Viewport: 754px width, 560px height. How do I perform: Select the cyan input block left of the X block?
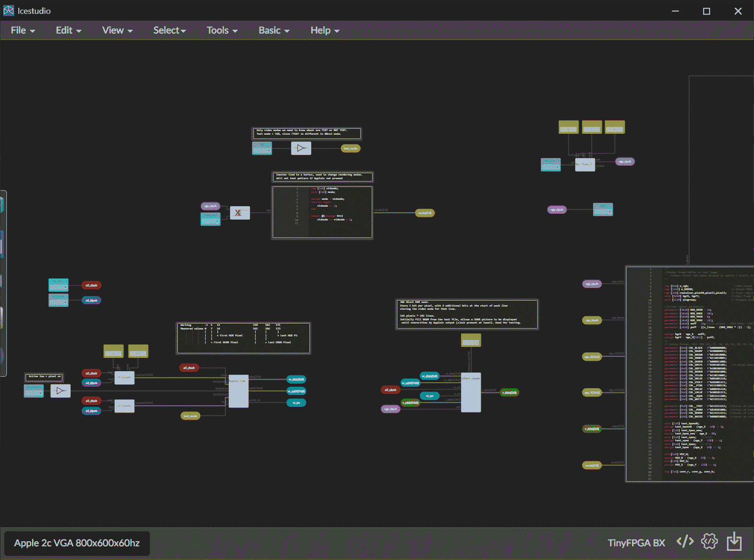tap(211, 219)
